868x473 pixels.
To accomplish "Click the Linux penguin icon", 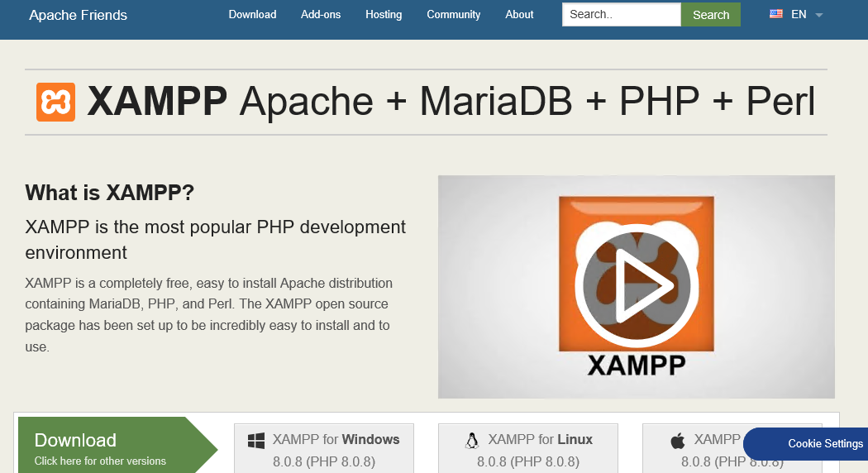I will pos(472,440).
